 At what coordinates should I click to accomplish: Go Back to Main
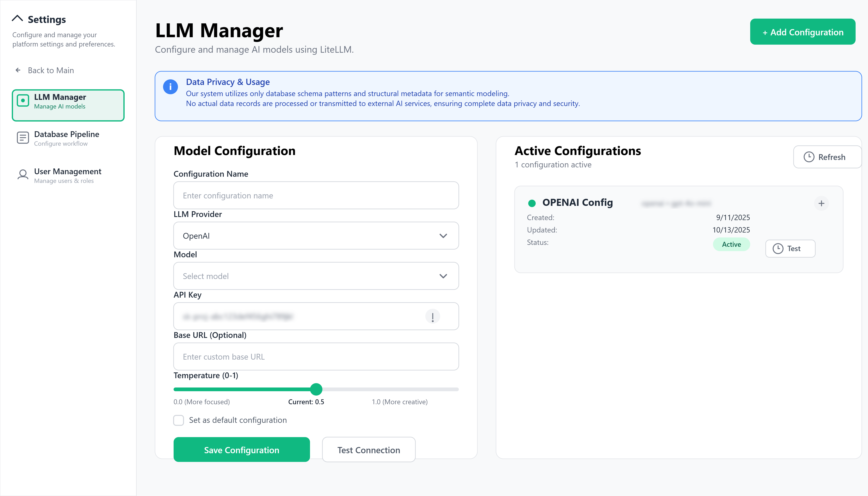(x=45, y=70)
